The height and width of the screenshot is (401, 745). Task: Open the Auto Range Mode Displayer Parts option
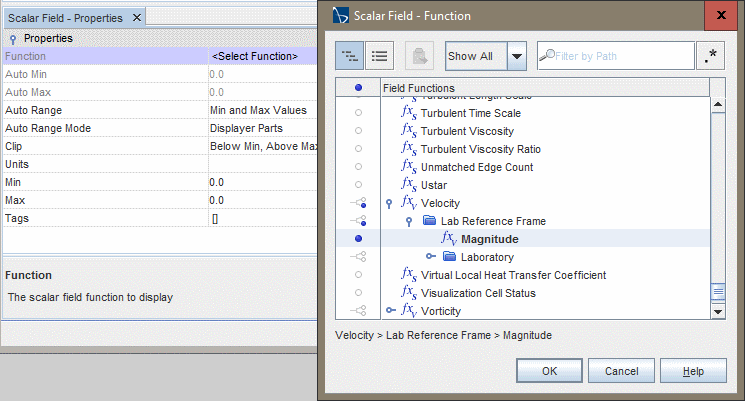(263, 128)
